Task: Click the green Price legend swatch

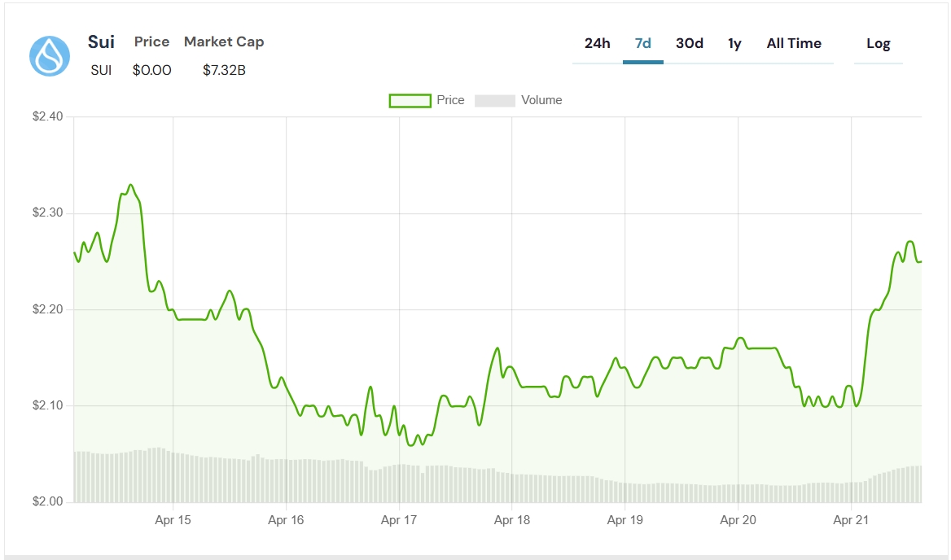Action: pos(410,101)
